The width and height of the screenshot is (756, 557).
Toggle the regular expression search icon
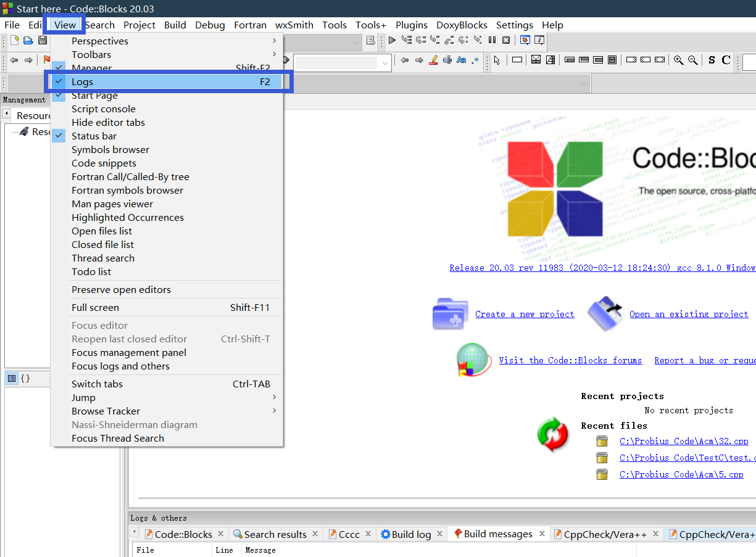475,60
